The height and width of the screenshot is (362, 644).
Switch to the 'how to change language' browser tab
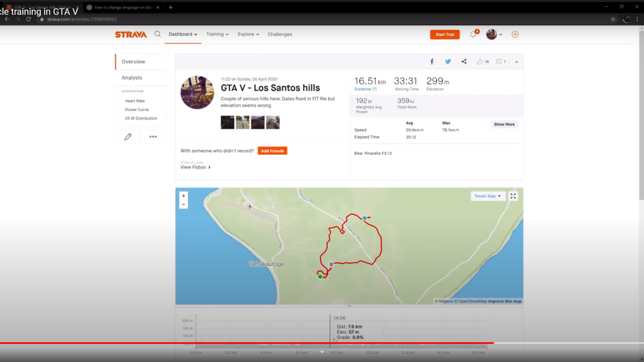coord(123,8)
